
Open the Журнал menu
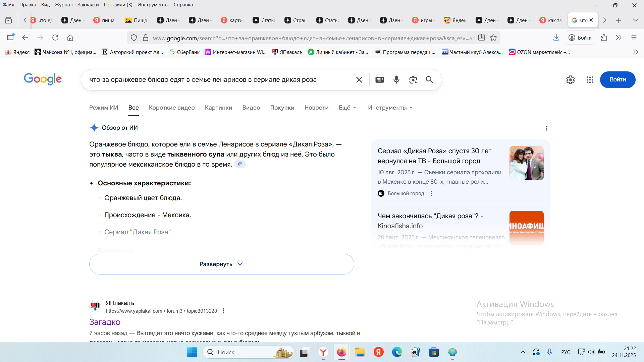pyautogui.click(x=64, y=5)
